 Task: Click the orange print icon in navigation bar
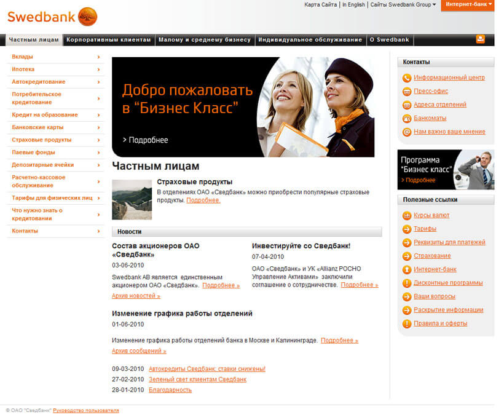tap(480, 39)
